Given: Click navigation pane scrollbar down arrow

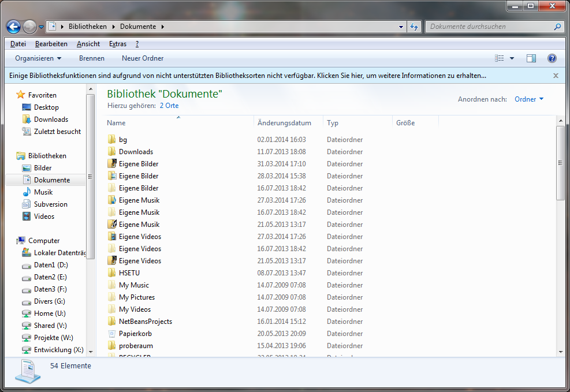Looking at the screenshot, I should 91,352.
